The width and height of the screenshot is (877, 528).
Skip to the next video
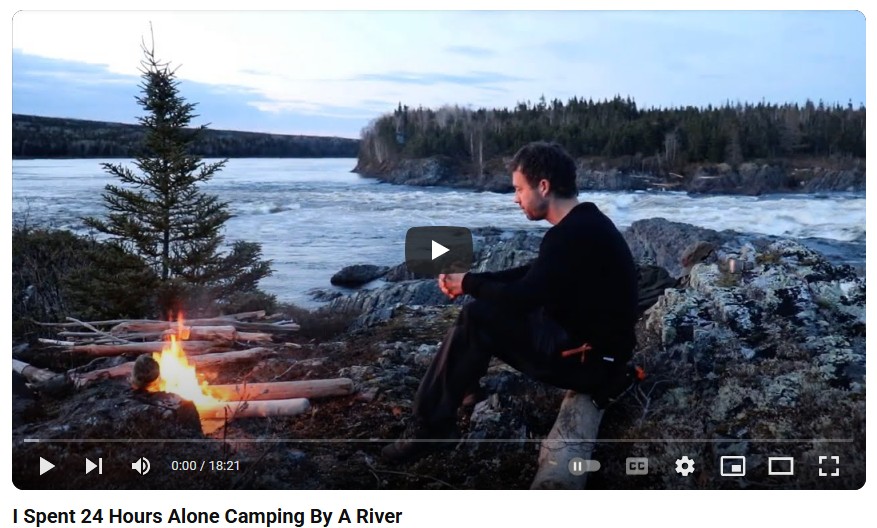(93, 466)
